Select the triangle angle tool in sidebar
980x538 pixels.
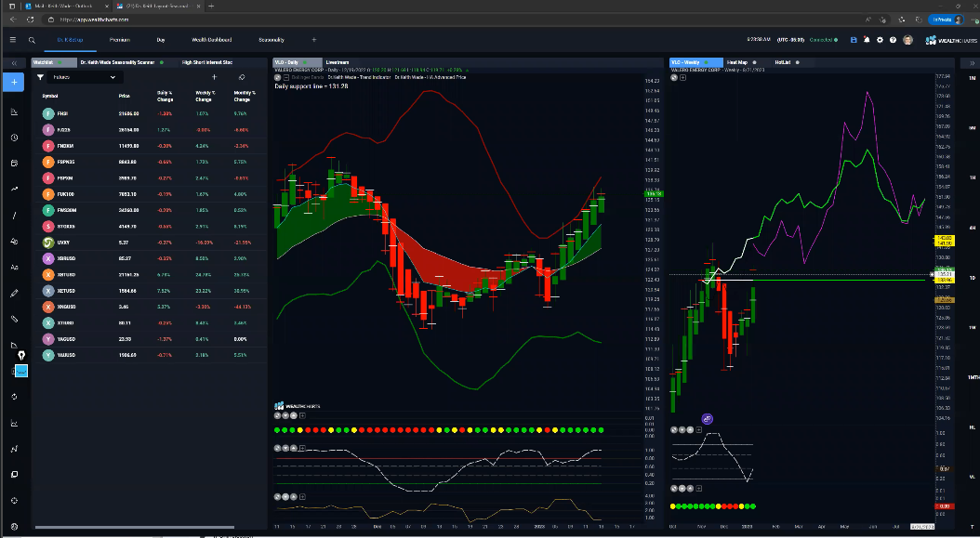14,345
